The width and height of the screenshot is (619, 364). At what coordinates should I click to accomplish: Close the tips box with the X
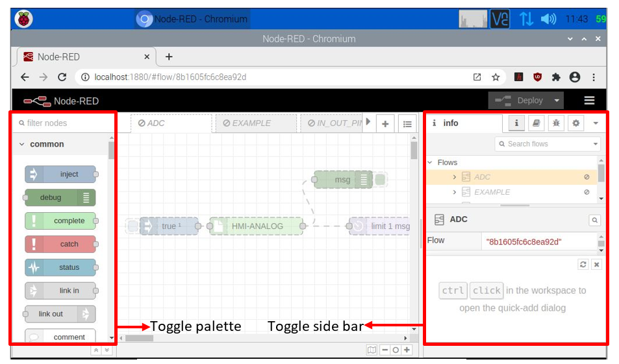[x=596, y=264]
